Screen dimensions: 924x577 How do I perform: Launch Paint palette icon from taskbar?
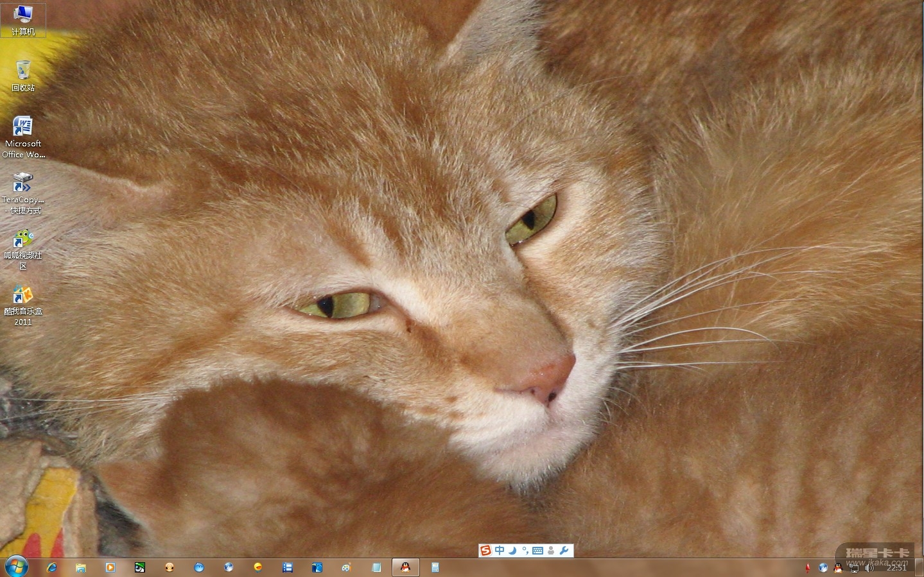(347, 567)
